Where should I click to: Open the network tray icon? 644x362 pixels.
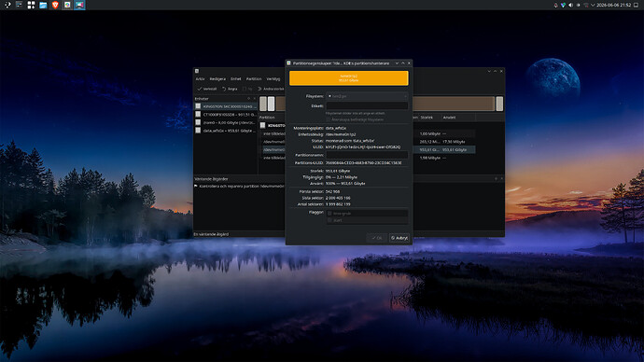tap(586, 5)
